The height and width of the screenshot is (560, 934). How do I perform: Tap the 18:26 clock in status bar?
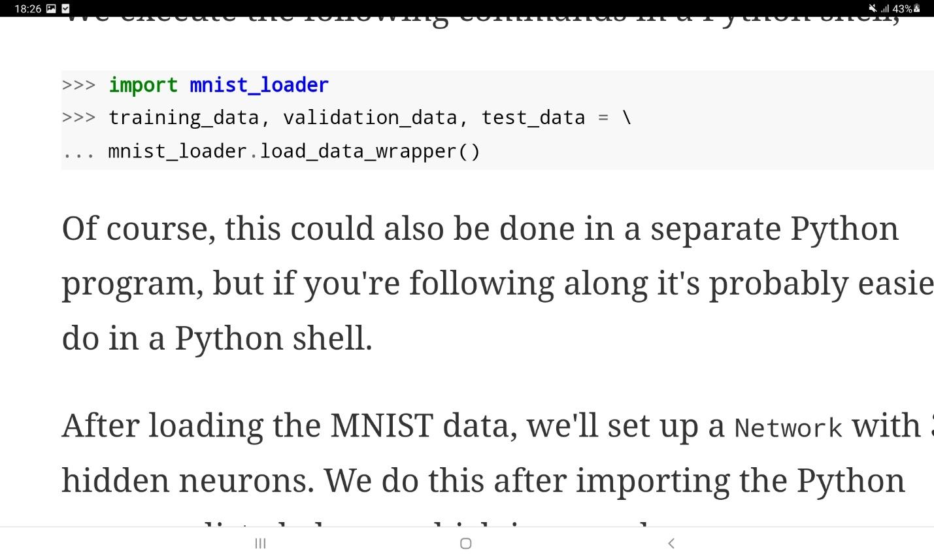27,8
